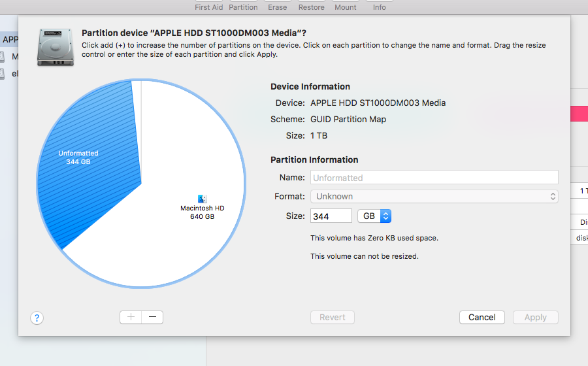Click First Aid in the toolbar
This screenshot has width=588, height=366.
(209, 7)
